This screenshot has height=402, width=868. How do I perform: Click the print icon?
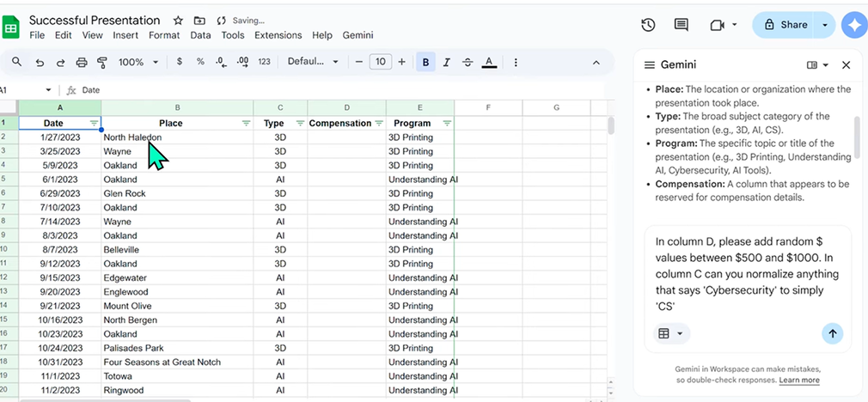point(82,63)
